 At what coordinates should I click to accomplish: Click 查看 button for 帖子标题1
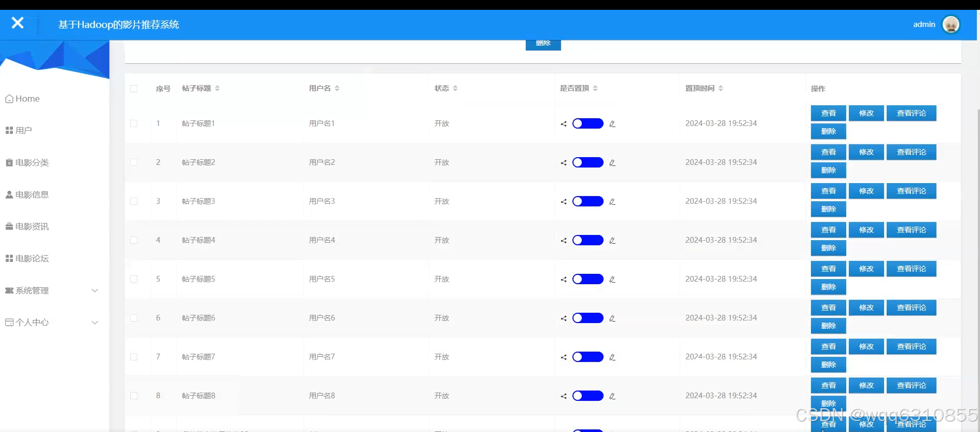coord(829,113)
